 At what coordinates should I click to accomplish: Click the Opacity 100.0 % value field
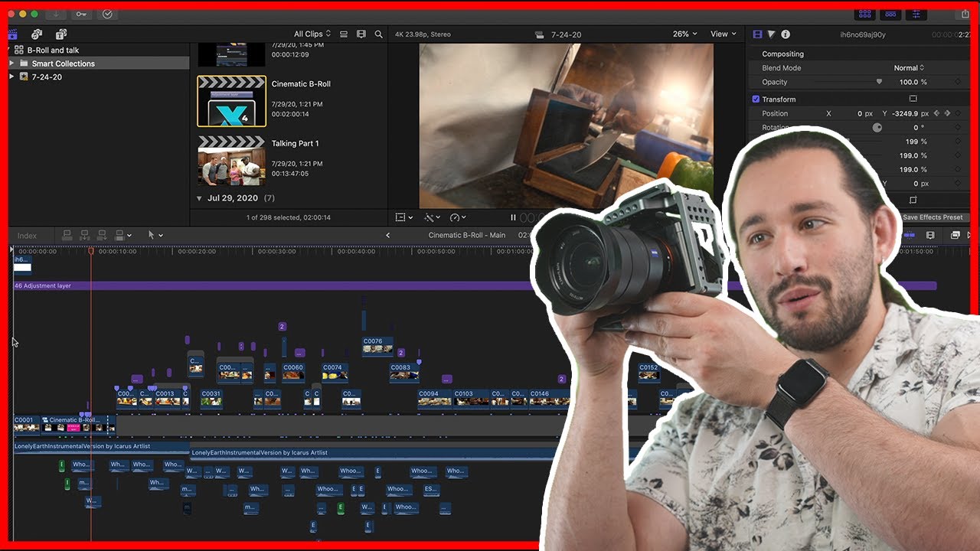913,82
